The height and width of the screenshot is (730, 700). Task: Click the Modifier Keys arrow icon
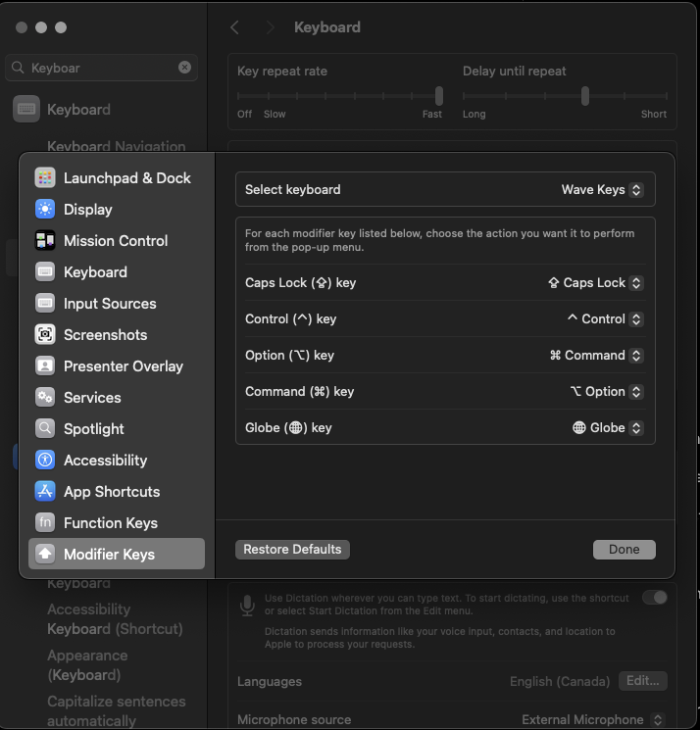(45, 554)
